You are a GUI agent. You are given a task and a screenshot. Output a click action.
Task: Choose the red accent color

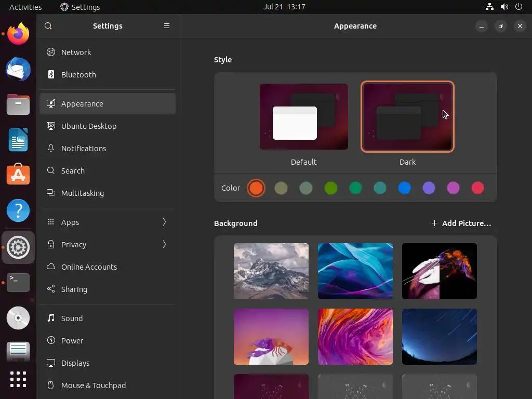tap(478, 188)
